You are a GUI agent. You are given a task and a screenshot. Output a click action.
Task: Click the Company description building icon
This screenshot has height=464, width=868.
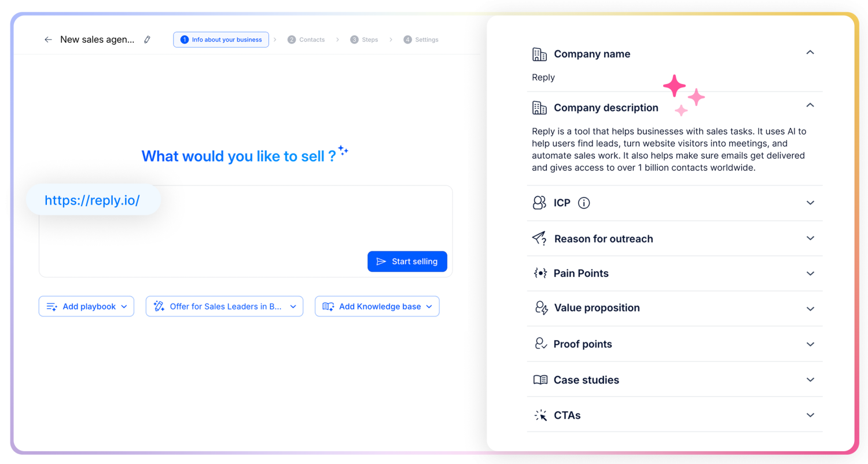pyautogui.click(x=539, y=108)
